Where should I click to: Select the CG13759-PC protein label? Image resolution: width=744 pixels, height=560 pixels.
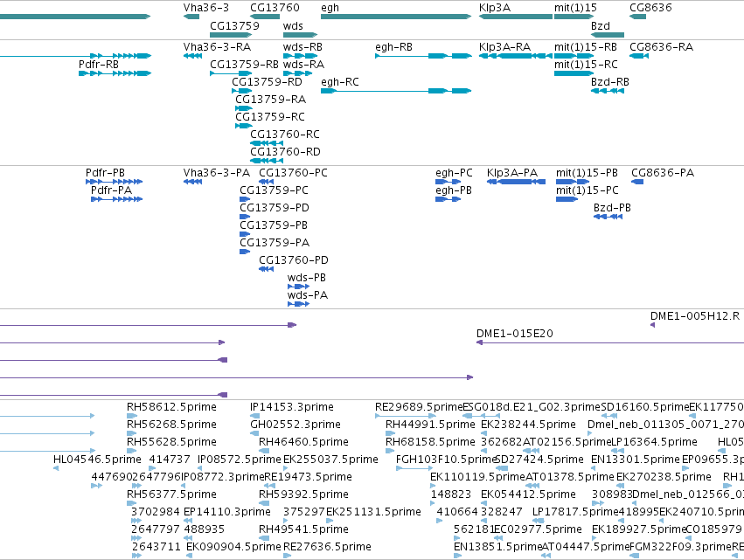click(274, 190)
